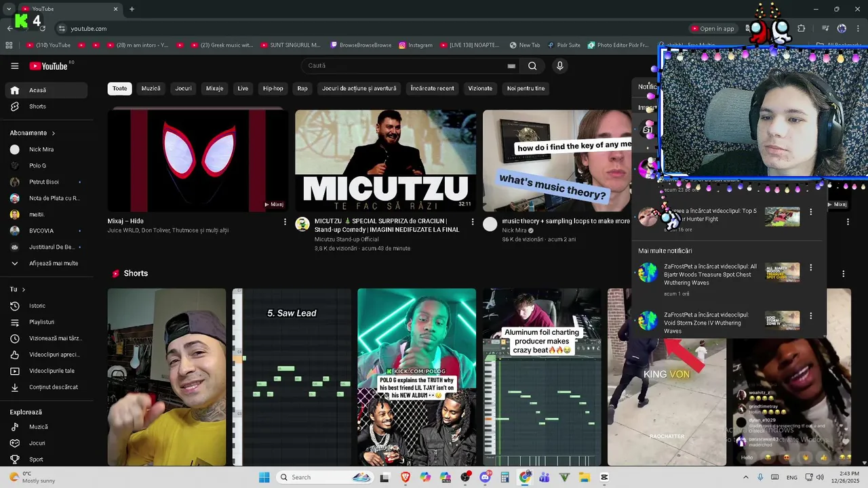Open the Chrome apps grid in bookmarks bar
Viewport: 868px width, 488px height.
pos(9,45)
